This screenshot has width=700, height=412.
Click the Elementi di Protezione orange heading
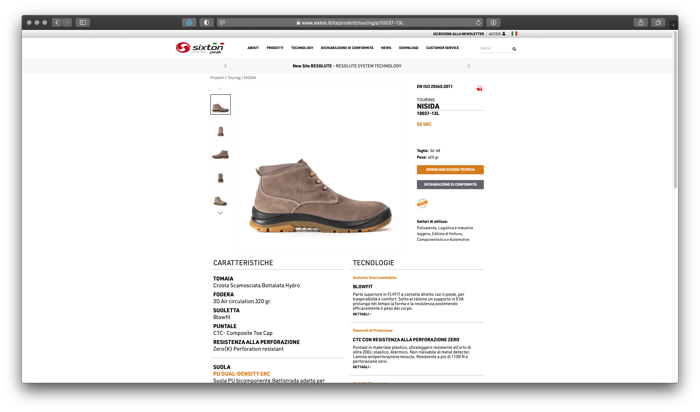pos(372,331)
